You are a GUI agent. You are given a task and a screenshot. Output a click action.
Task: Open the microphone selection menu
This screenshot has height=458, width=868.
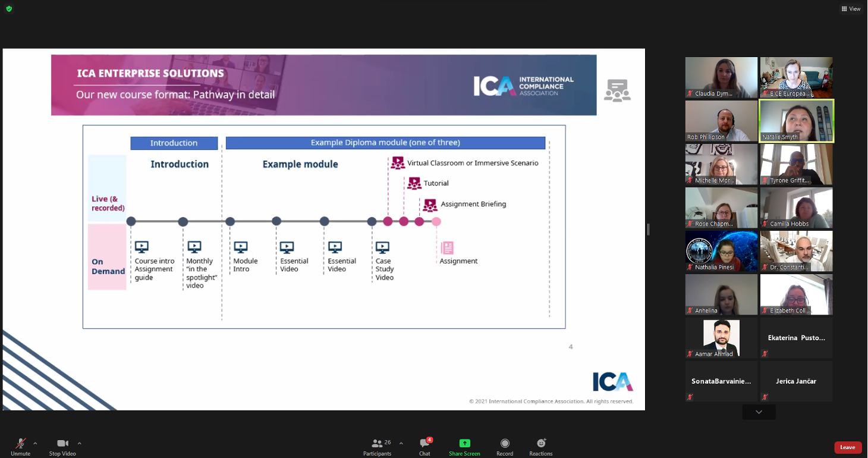pos(34,443)
